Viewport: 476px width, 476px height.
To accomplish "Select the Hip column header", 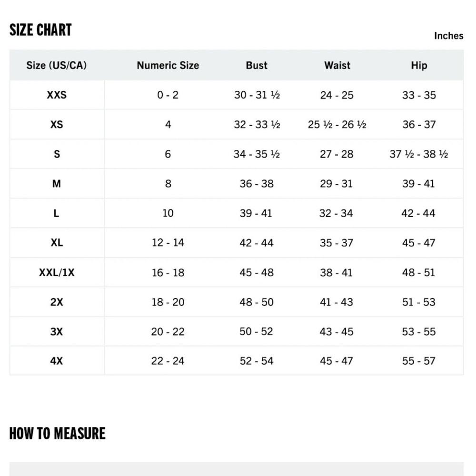I will (419, 65).
